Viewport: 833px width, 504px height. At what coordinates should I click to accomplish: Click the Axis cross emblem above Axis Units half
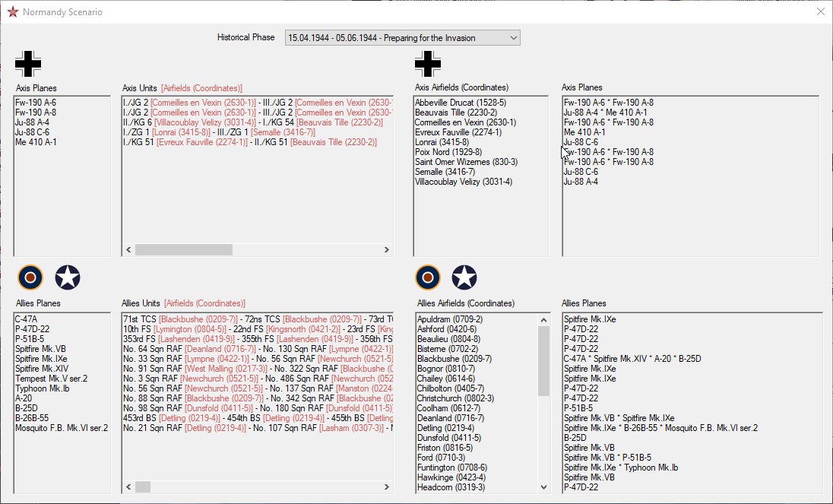coord(28,64)
